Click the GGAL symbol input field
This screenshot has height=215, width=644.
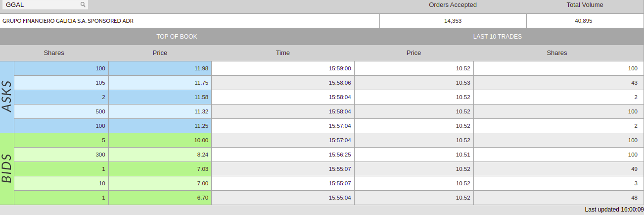[42, 5]
